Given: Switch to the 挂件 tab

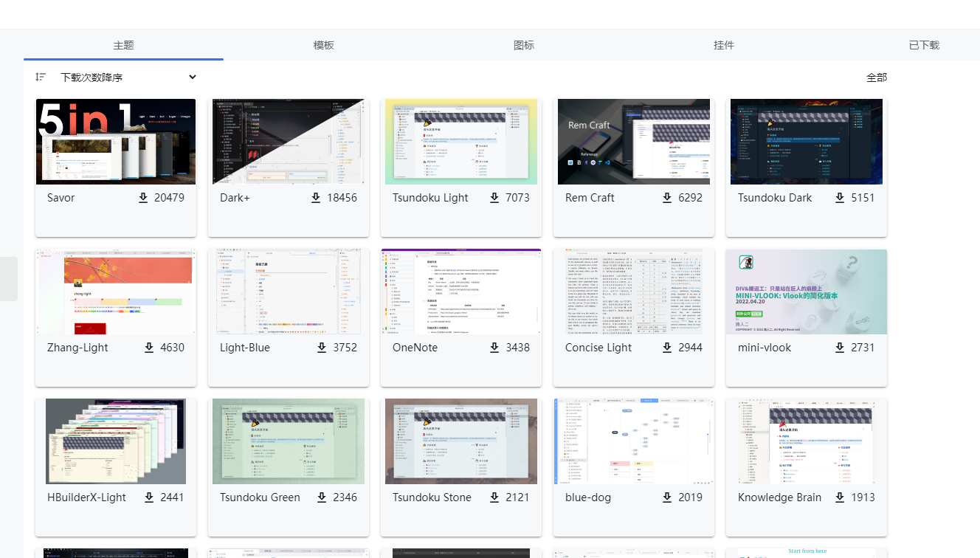Looking at the screenshot, I should tap(724, 45).
